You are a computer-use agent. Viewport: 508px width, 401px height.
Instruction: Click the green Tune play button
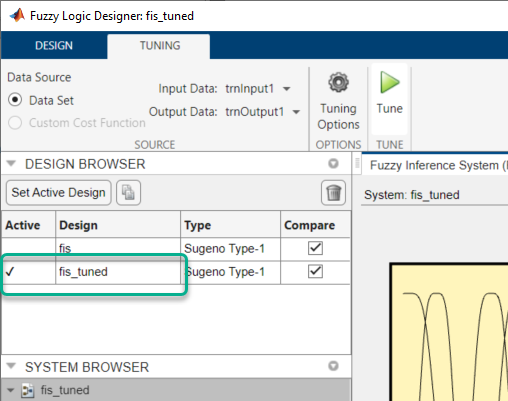[x=389, y=82]
